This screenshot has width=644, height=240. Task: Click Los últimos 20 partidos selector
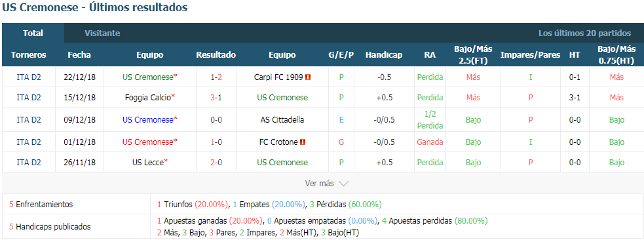click(x=584, y=33)
